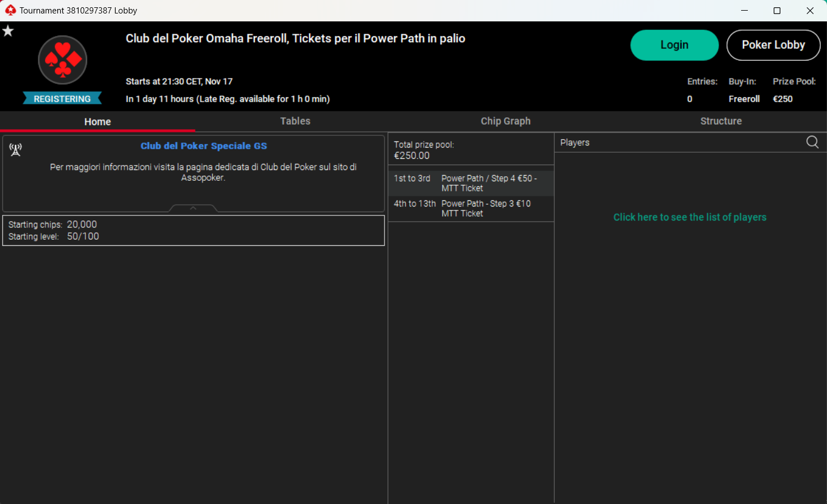Click the tournament title heading

click(295, 38)
